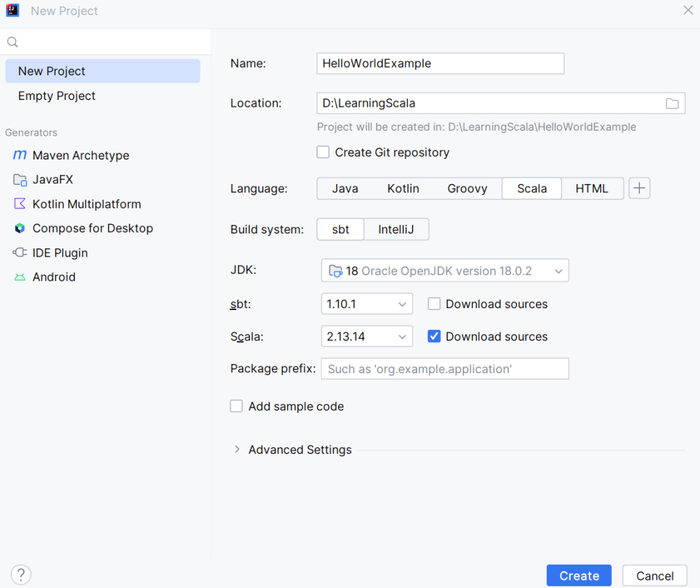Browse location with the folder icon
This screenshot has width=700, height=588.
pos(672,103)
